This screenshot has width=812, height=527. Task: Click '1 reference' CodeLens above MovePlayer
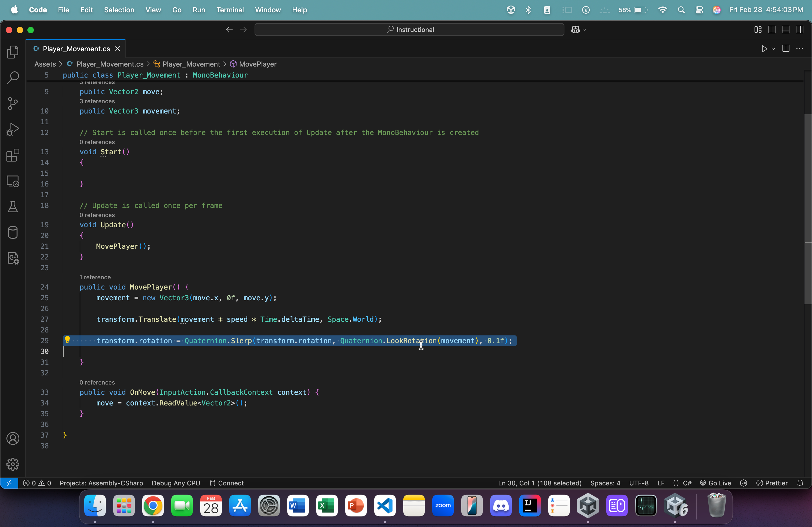coord(95,277)
